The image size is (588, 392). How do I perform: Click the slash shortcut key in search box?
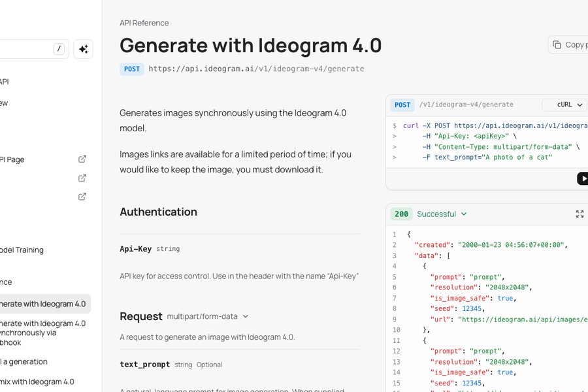click(x=59, y=49)
